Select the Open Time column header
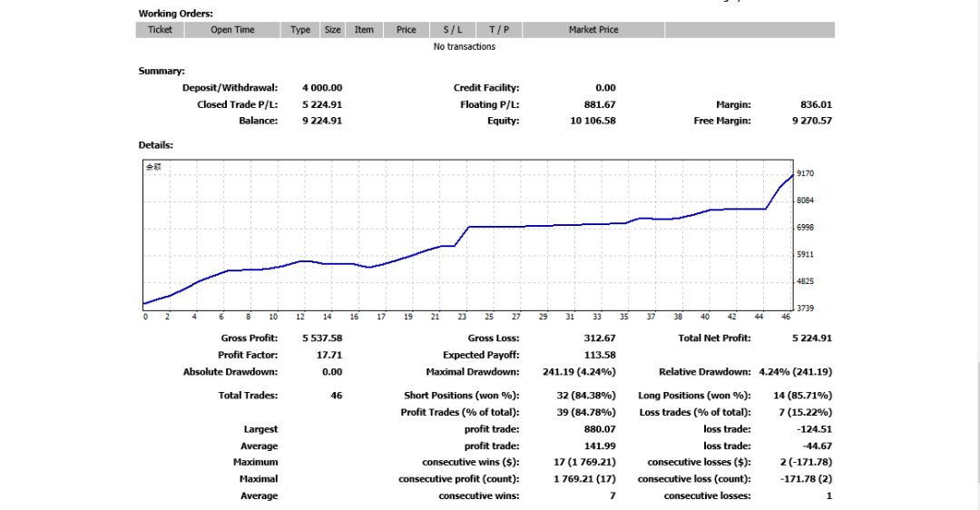The width and height of the screenshot is (980, 510). point(232,30)
